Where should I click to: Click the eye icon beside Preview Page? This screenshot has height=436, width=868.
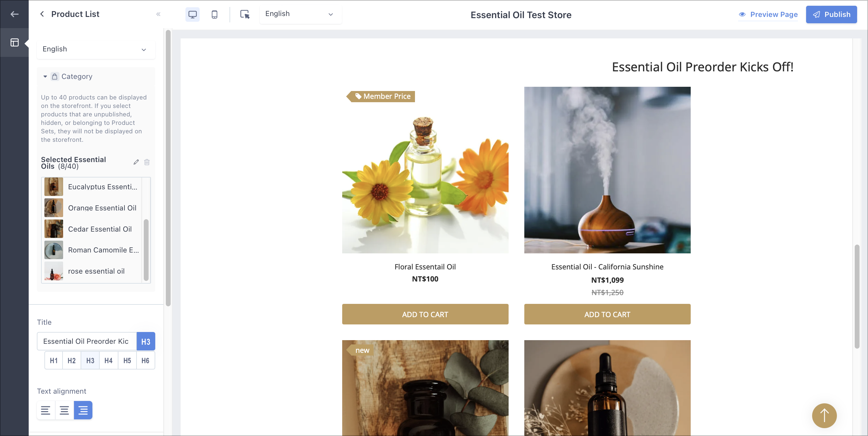[x=742, y=15]
